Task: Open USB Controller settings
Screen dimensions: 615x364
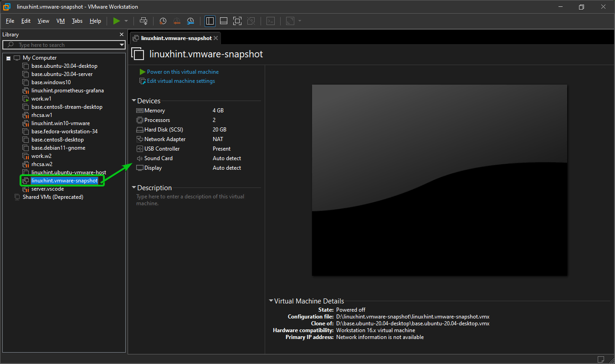Action: [161, 148]
